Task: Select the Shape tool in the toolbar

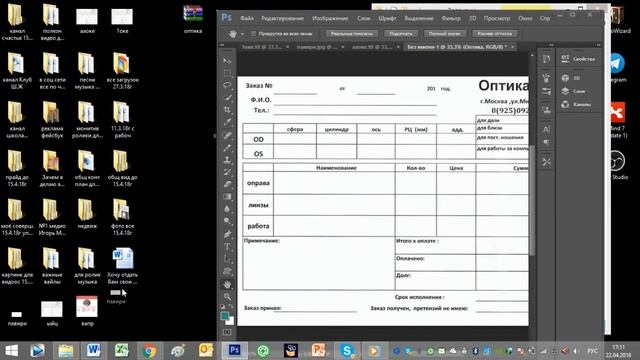Action: point(227,271)
